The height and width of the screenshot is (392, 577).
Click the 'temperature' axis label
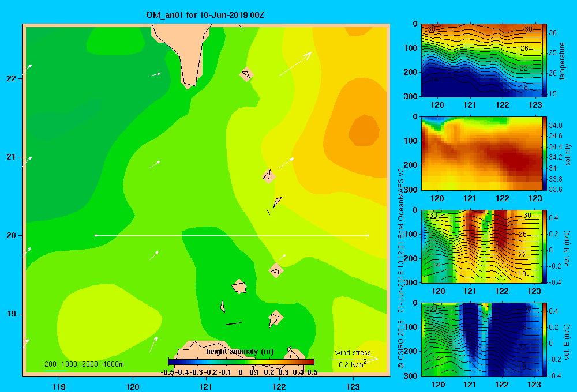click(x=562, y=61)
